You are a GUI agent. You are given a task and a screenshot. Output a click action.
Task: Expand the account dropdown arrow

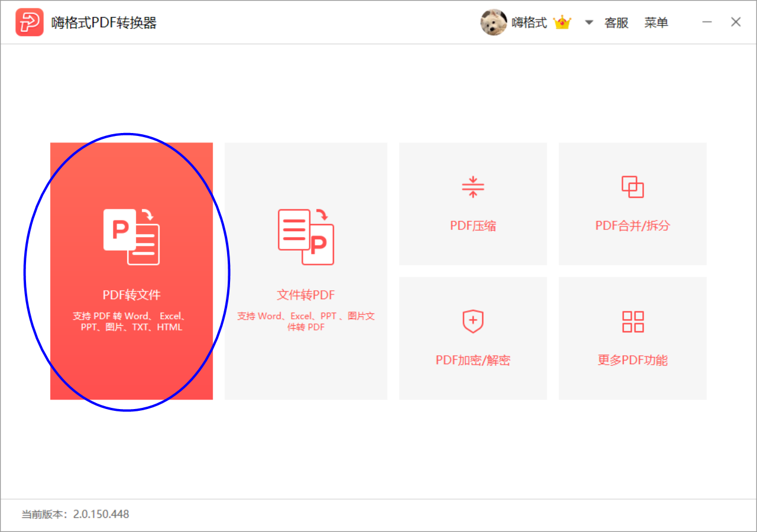[x=589, y=22]
